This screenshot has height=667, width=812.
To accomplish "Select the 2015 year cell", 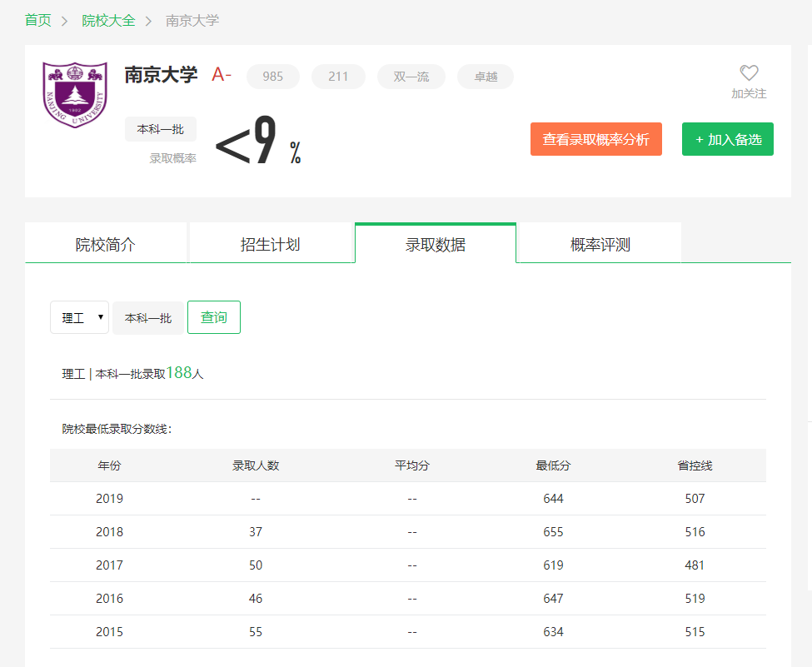I will (x=109, y=632).
